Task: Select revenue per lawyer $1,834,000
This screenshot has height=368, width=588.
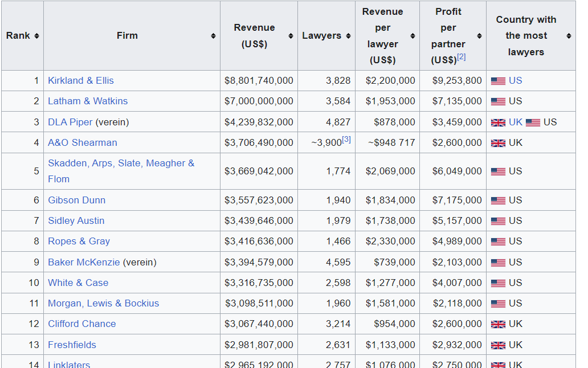Action: coord(390,200)
